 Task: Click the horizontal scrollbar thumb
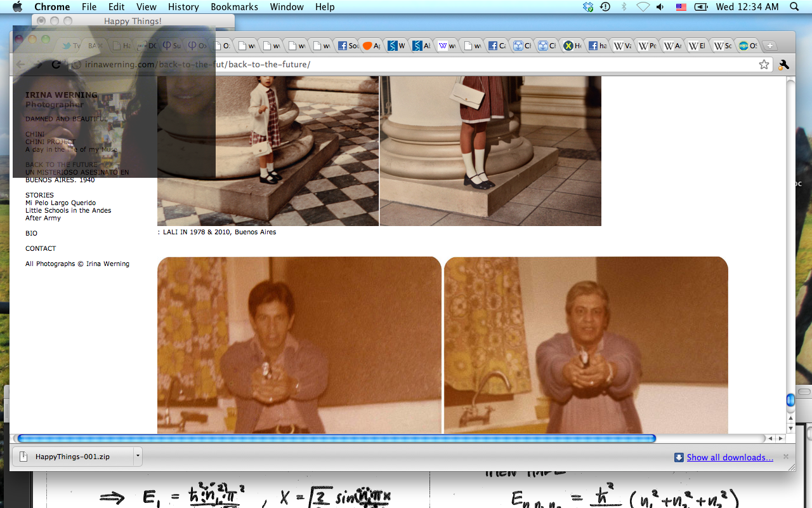point(336,438)
